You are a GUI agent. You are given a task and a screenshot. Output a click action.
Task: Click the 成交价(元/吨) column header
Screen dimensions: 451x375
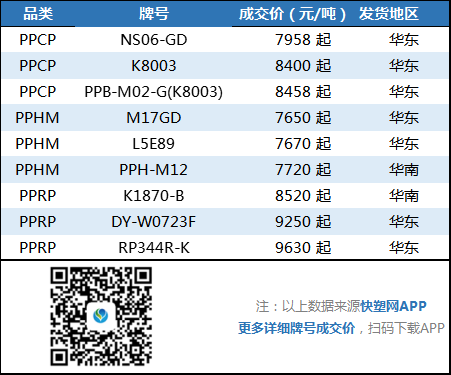[292, 14]
